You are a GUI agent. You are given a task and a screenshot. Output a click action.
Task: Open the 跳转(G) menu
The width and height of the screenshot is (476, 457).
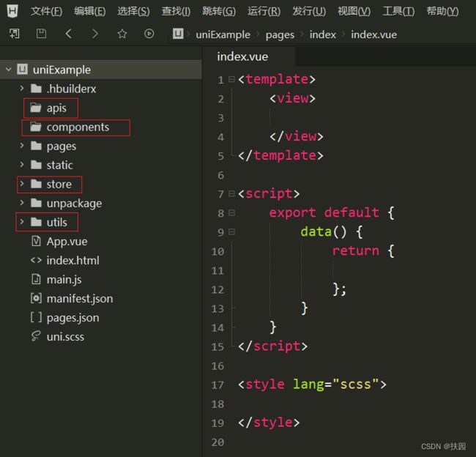219,11
